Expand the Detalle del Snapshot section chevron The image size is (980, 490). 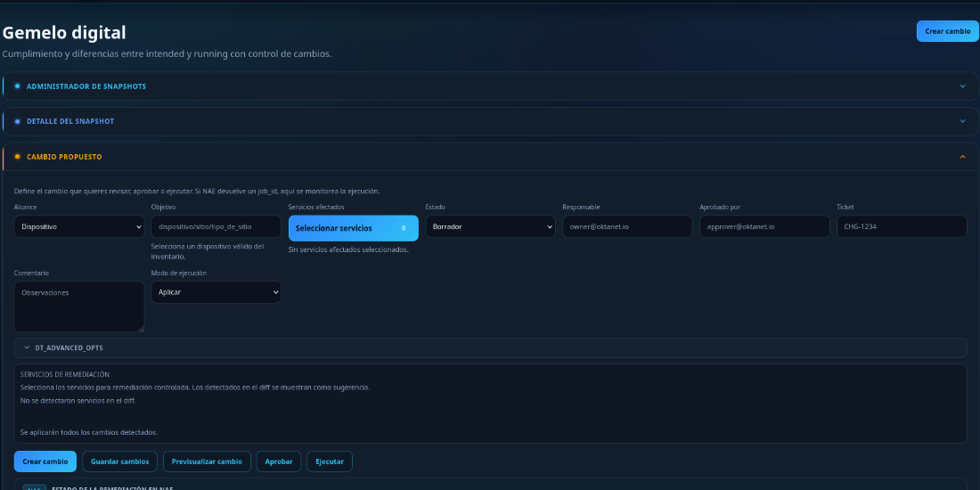pyautogui.click(x=962, y=121)
